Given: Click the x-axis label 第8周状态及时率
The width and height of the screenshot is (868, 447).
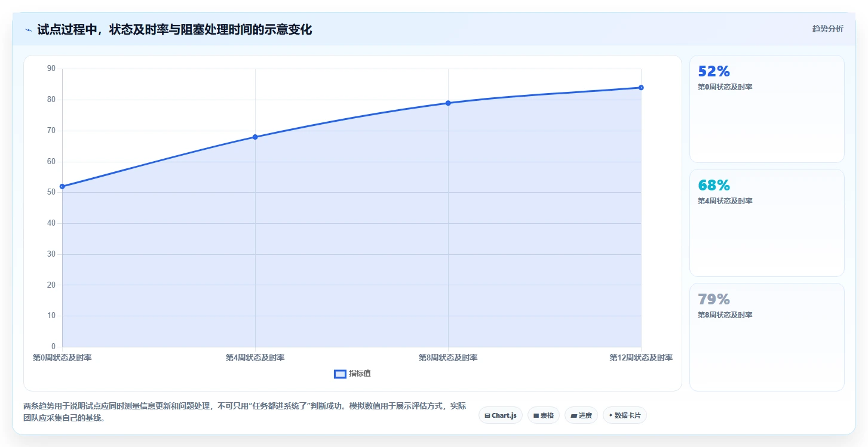Looking at the screenshot, I should tap(448, 357).
